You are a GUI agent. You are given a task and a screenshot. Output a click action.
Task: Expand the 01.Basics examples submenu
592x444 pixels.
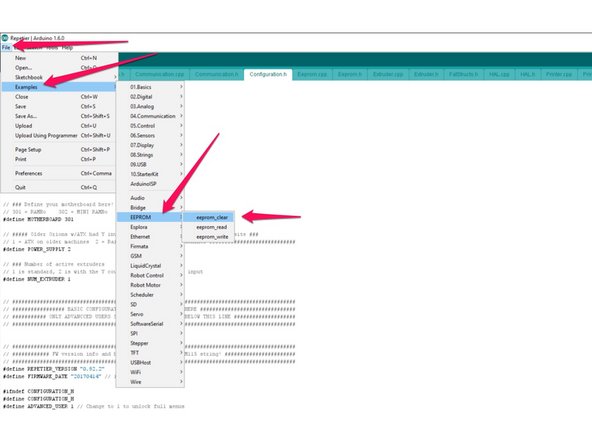pyautogui.click(x=150, y=87)
